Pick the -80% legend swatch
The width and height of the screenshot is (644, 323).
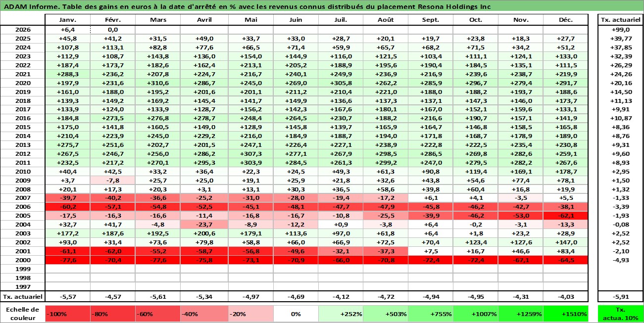(x=112, y=313)
